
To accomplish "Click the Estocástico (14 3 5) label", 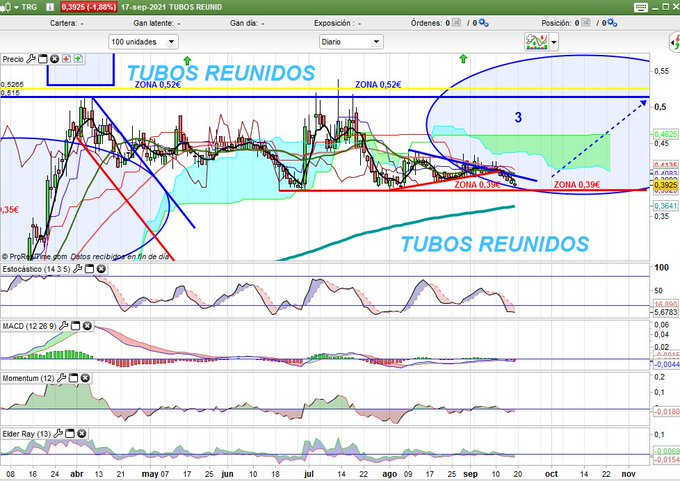I will point(36,269).
